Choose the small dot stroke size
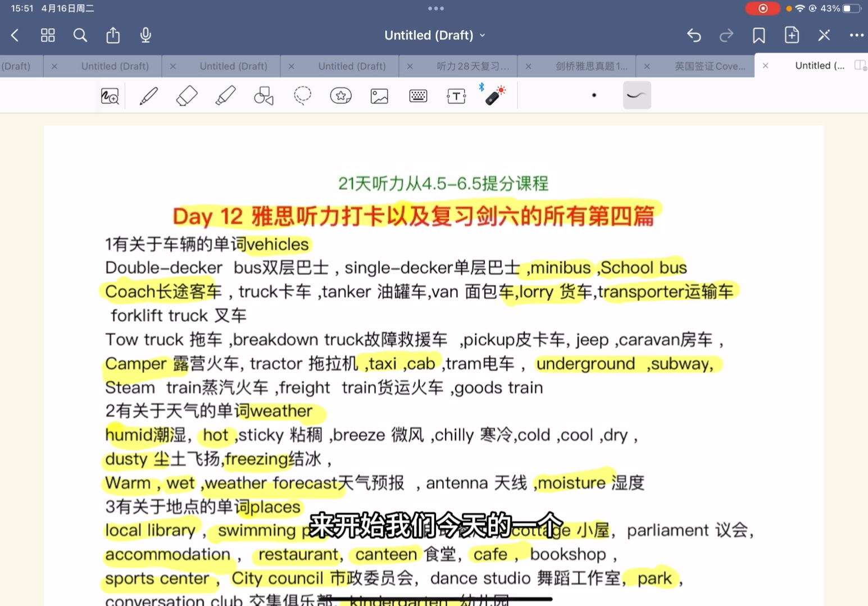This screenshot has width=868, height=606. click(594, 95)
